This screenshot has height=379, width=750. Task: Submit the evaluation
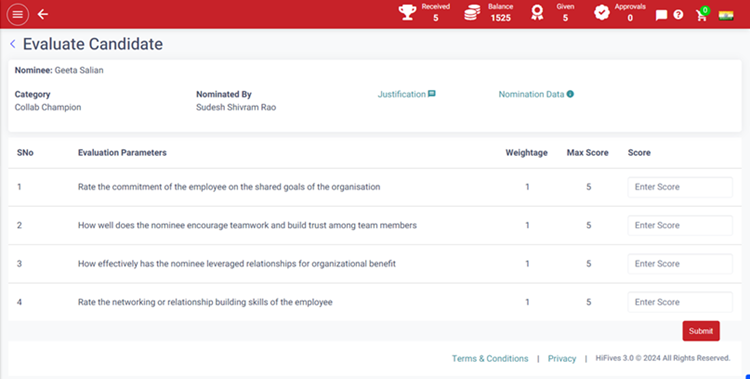tap(701, 331)
